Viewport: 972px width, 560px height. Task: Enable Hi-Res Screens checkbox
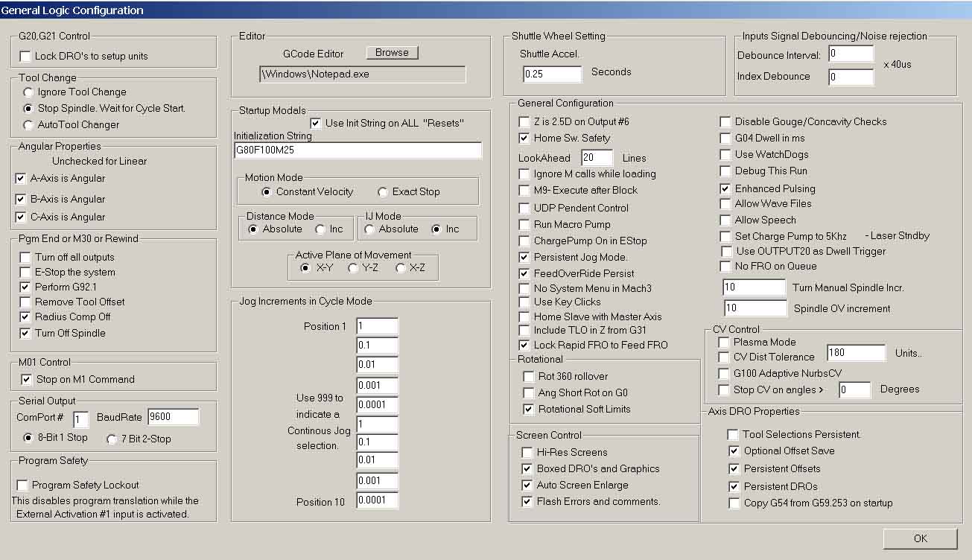click(x=527, y=453)
